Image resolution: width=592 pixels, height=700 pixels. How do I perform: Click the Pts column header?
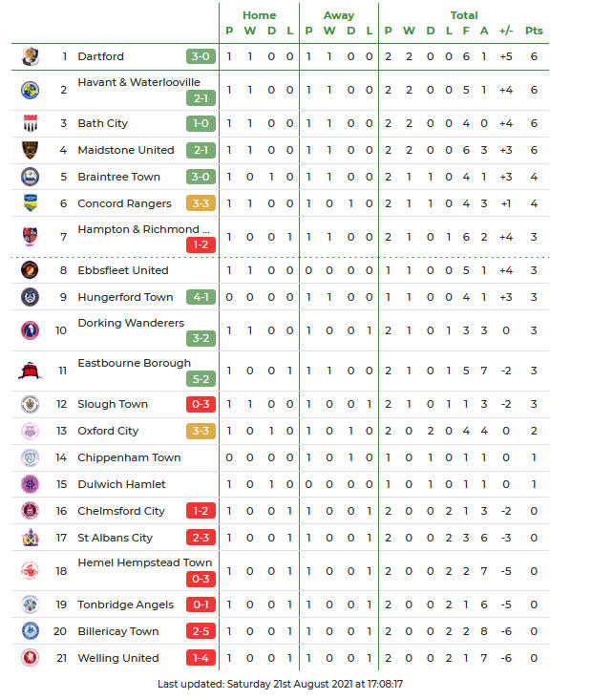pos(534,31)
